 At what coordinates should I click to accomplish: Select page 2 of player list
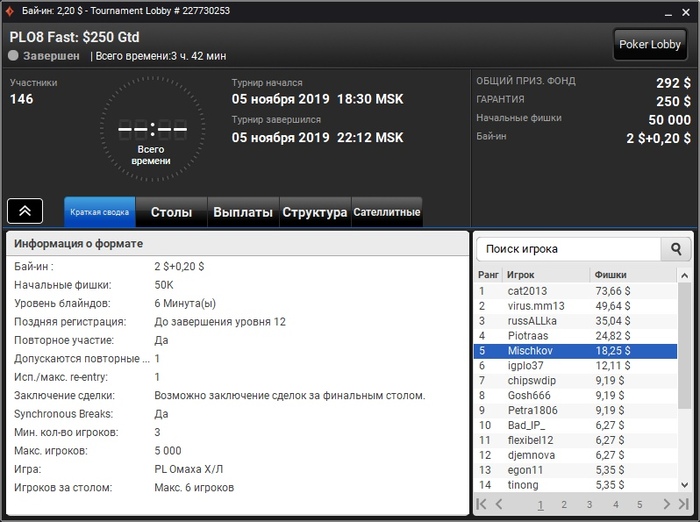(564, 505)
